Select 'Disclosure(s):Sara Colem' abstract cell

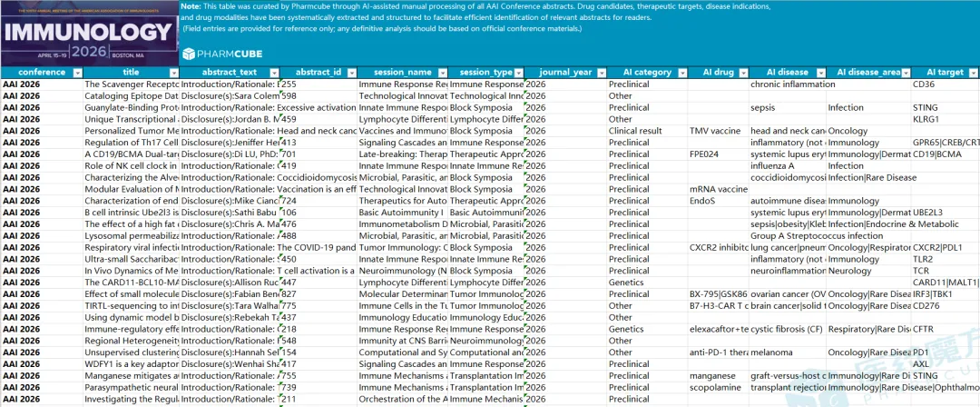pos(230,95)
